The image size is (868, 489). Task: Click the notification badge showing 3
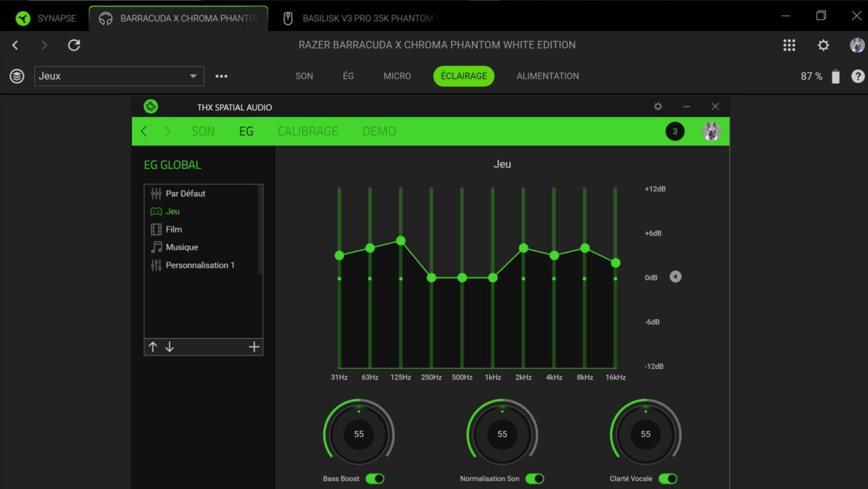(674, 132)
